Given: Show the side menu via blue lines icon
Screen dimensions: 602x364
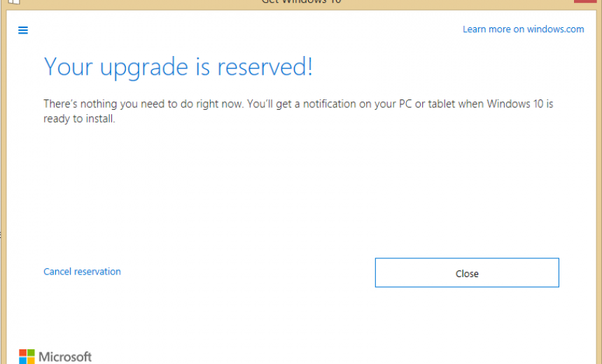Looking at the screenshot, I should [23, 30].
